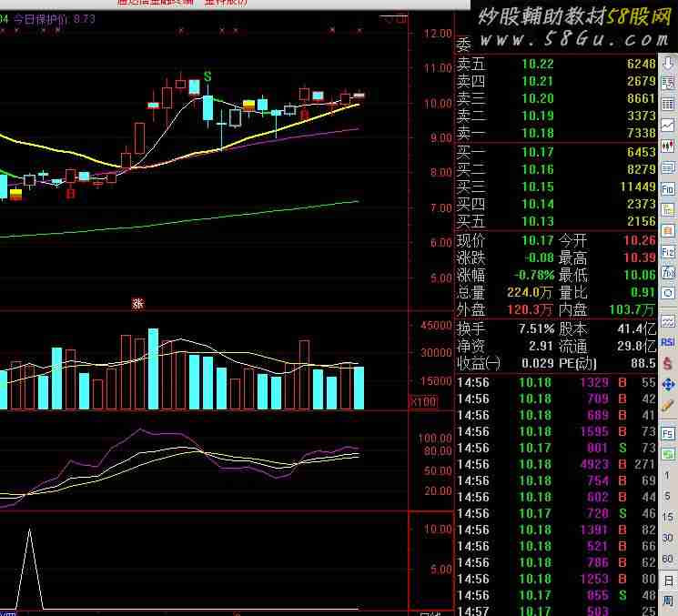
Task: Open the quote list table icon
Action: coord(668,83)
